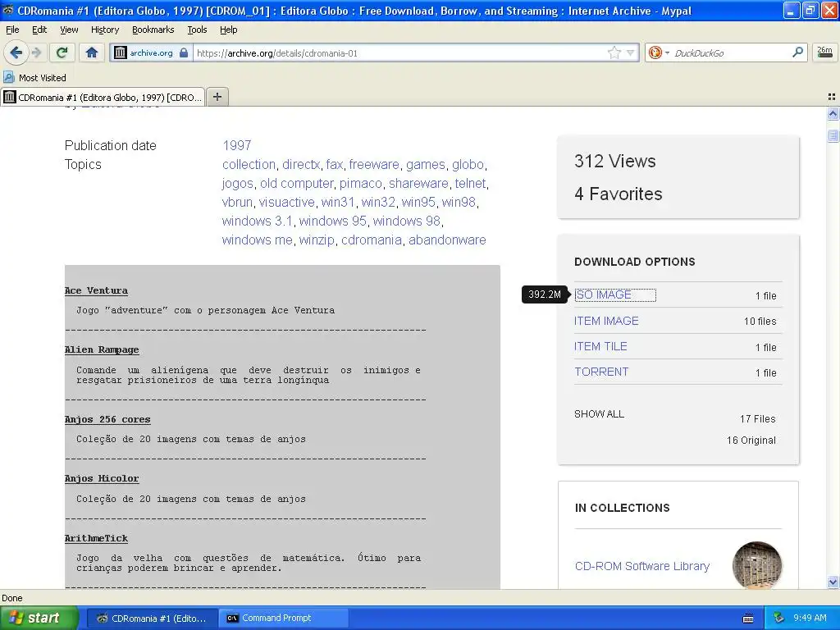Click the system tray network icon
This screenshot has height=630, width=840.
pos(779,618)
